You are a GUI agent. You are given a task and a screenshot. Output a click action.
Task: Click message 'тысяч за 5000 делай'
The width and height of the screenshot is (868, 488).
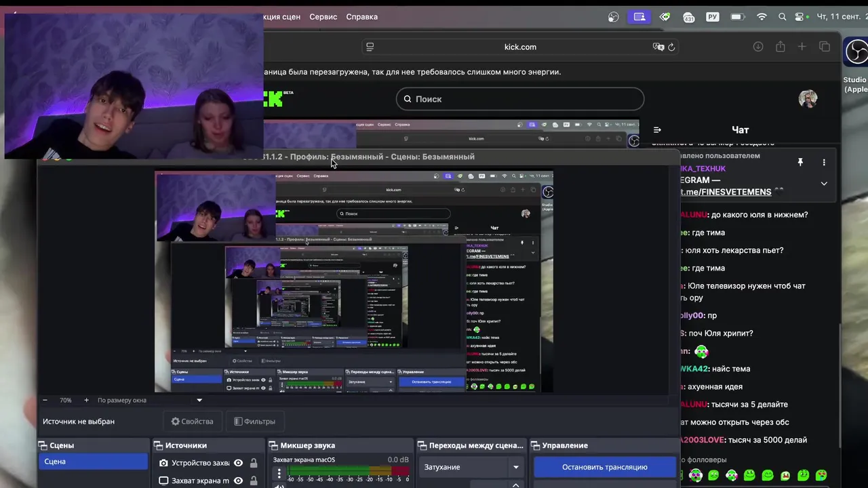[768, 440]
